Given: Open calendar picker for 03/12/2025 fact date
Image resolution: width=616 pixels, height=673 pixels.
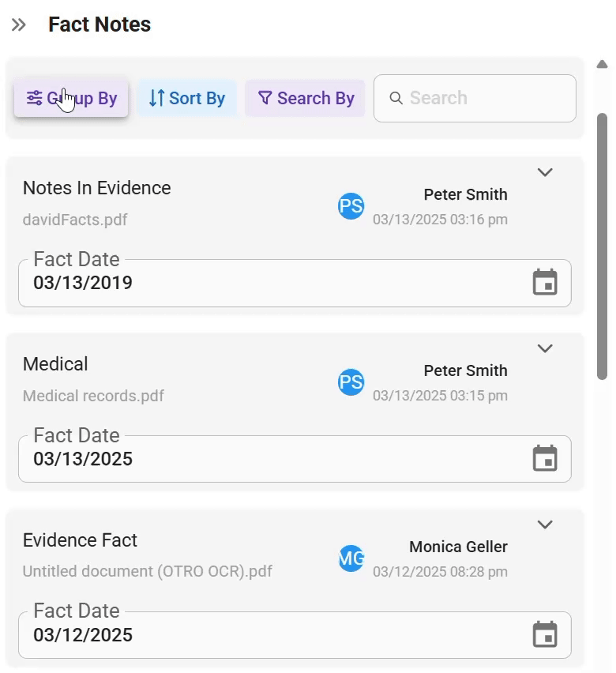Looking at the screenshot, I should (x=545, y=634).
